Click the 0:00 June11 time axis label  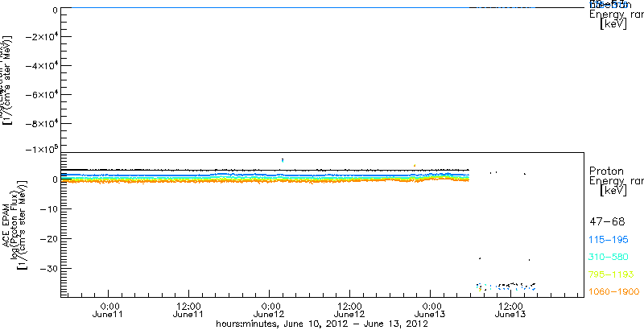click(109, 311)
